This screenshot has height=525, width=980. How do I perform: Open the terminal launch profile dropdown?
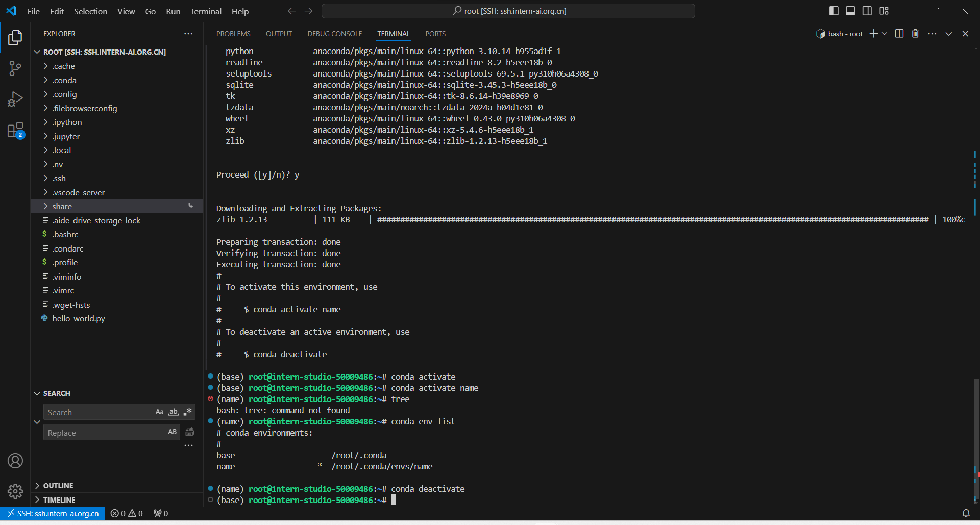pos(885,34)
